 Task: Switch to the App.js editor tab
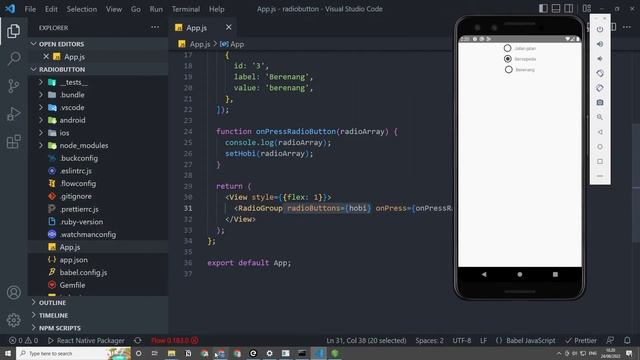[196, 28]
